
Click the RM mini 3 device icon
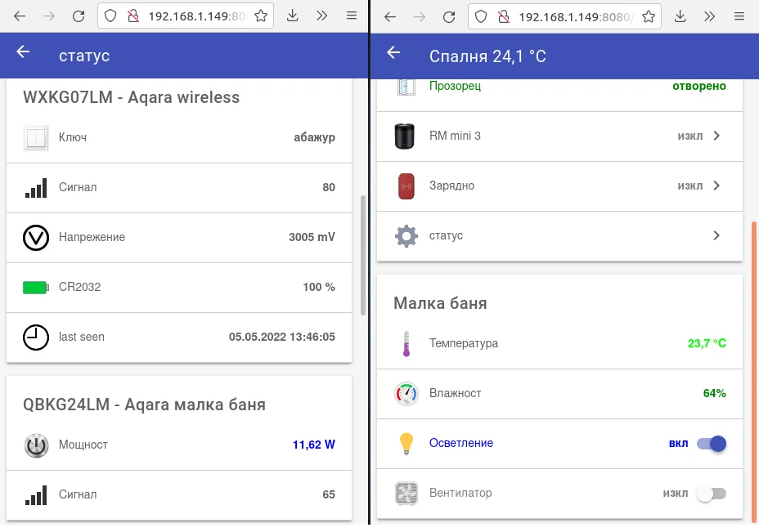[405, 136]
